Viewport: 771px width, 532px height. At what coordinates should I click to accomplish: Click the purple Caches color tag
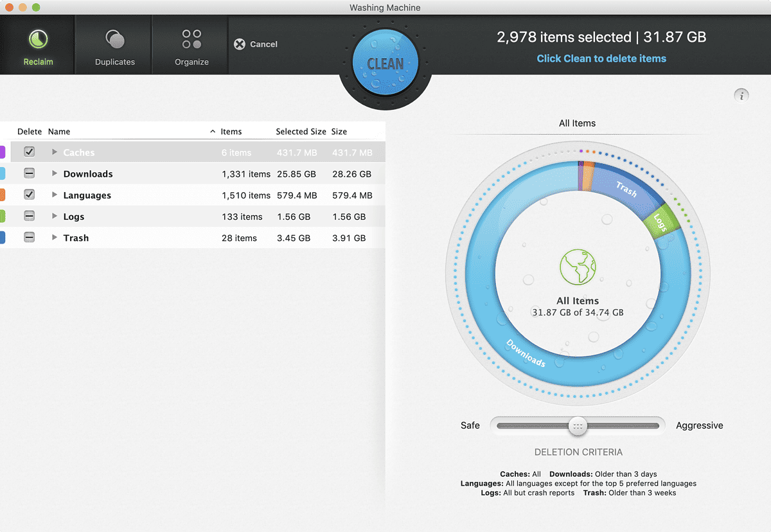pos(3,152)
